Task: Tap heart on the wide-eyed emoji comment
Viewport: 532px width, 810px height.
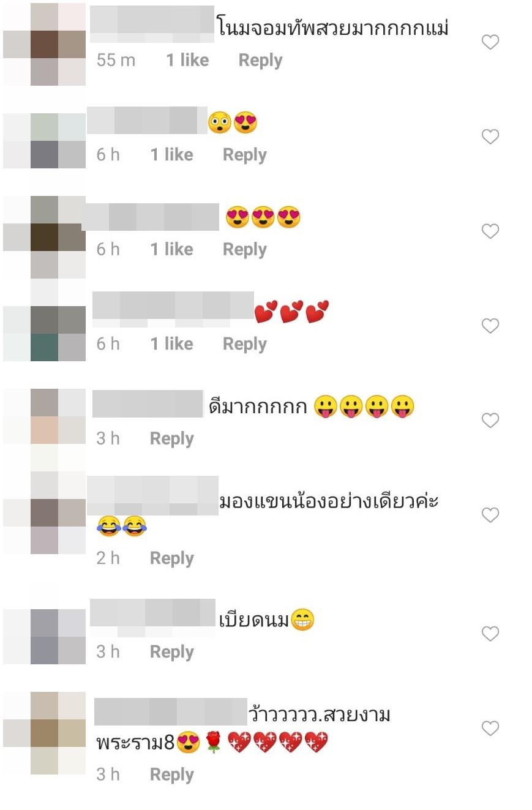Action: click(x=490, y=137)
